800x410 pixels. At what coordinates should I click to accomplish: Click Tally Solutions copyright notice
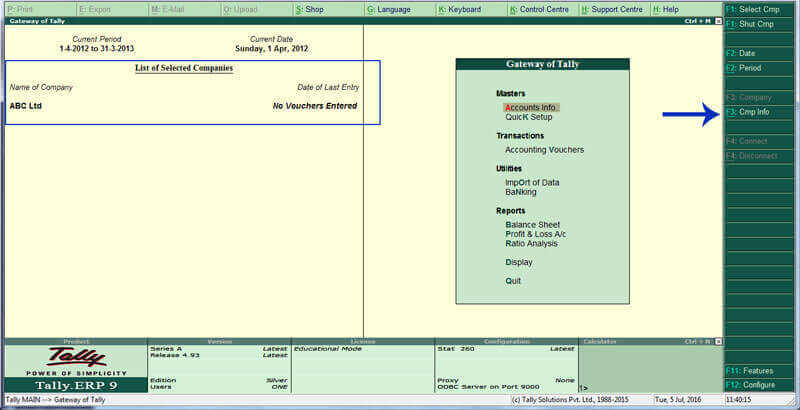pyautogui.click(x=570, y=400)
